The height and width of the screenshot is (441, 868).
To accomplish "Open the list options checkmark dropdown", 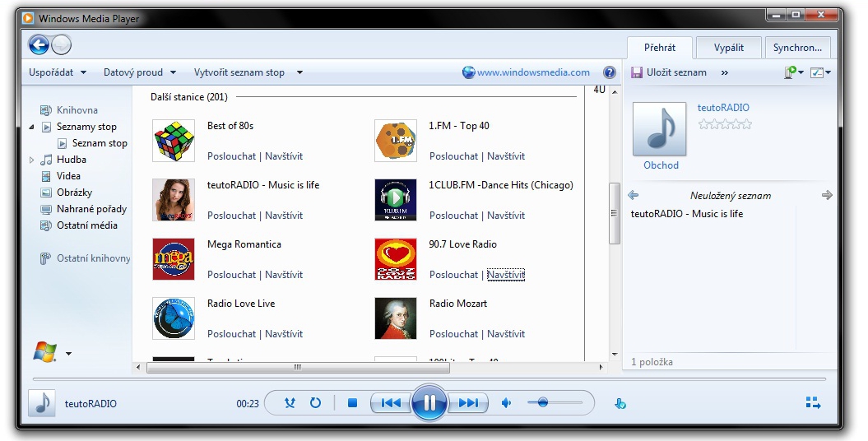I will point(820,72).
